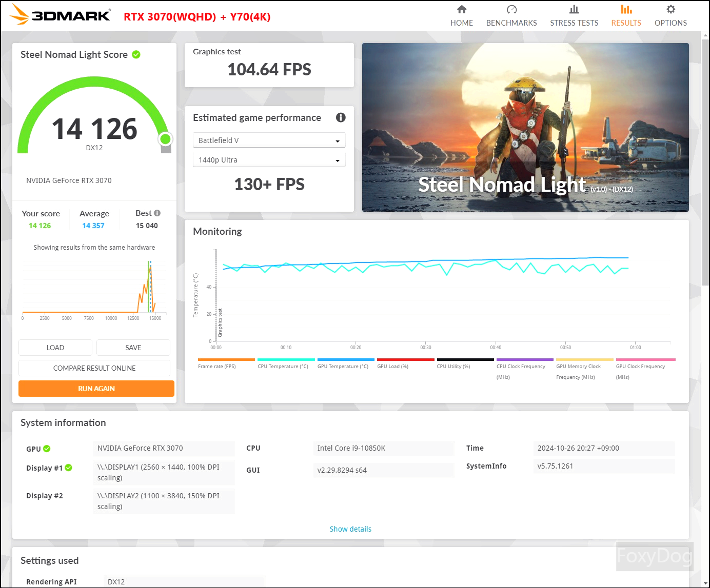Click the score distribution histogram

point(94,290)
